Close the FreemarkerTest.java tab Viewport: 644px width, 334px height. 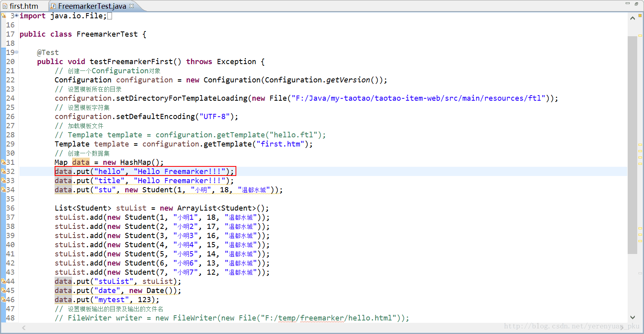(131, 6)
